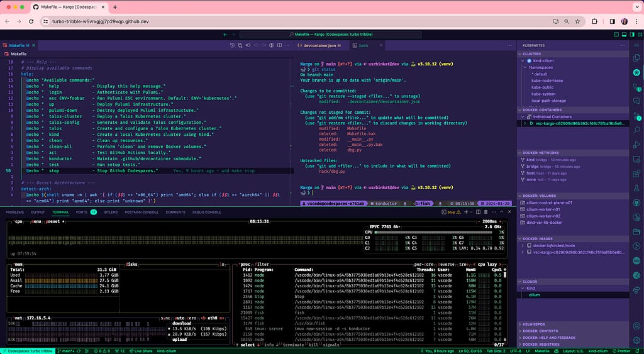This screenshot has width=644, height=354.
Task: Open the Run and Debug view in the activity bar
Action: coord(636,145)
